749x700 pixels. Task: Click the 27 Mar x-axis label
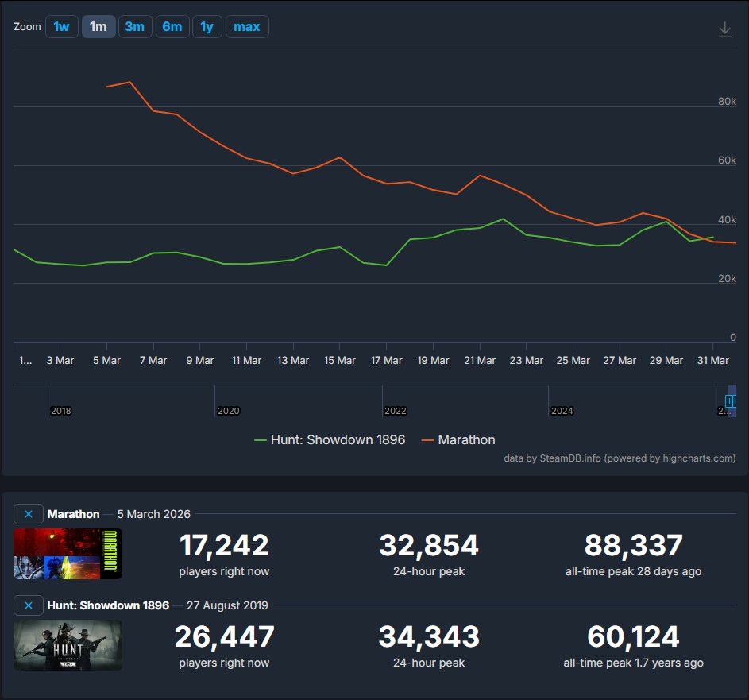click(x=620, y=360)
